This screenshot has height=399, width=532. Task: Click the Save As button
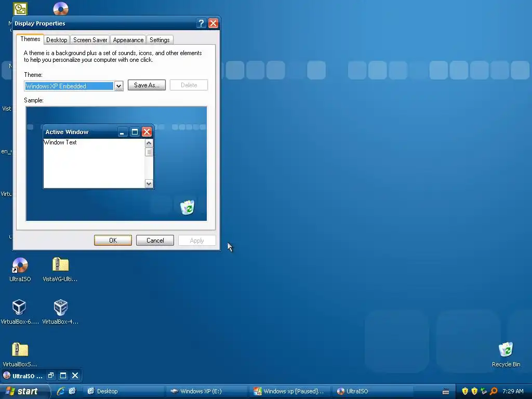click(147, 85)
